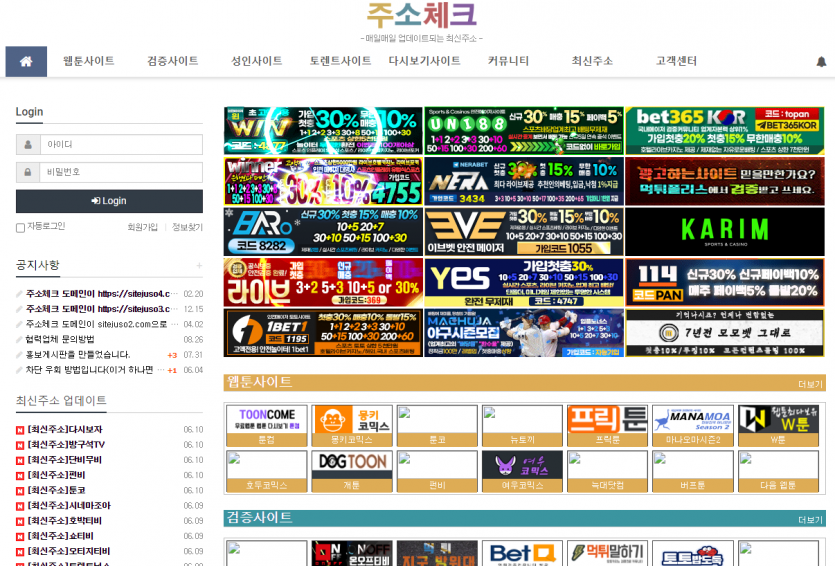Image resolution: width=835 pixels, height=566 pixels.
Task: Open 다시보기사이트 menu
Action: pyautogui.click(x=424, y=61)
